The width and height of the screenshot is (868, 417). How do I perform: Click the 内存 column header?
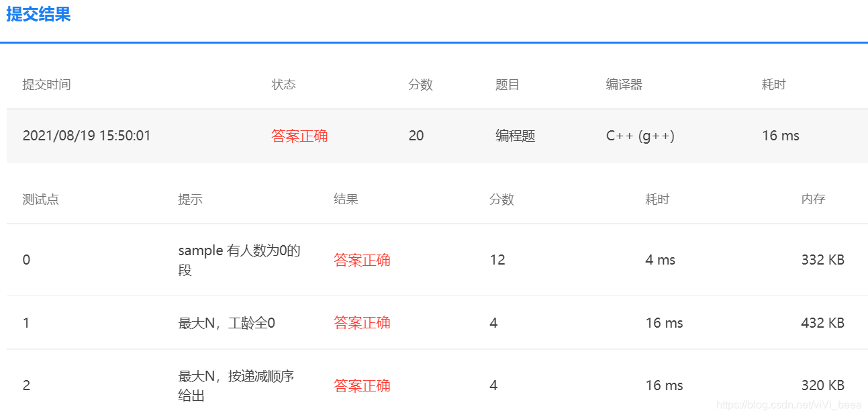[813, 199]
